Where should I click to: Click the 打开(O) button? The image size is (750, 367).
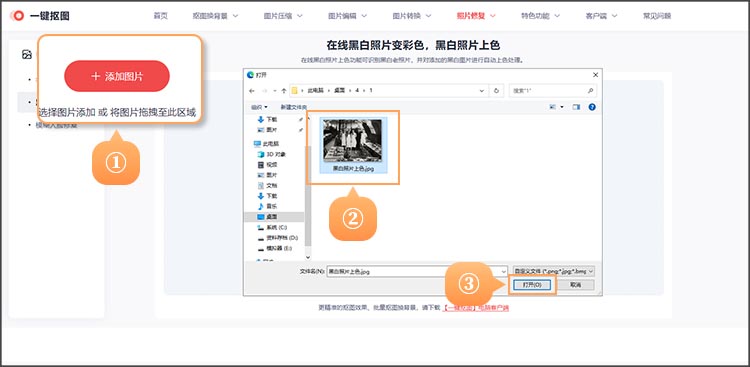point(532,285)
